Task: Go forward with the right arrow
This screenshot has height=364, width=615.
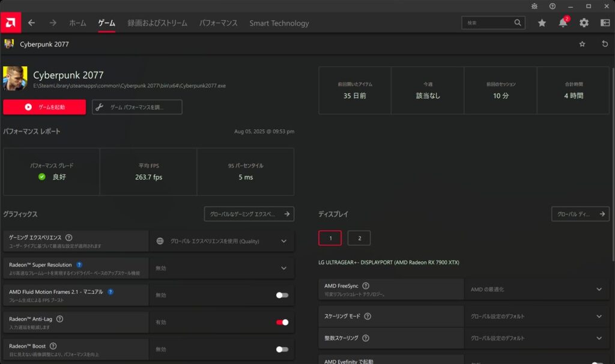Action: (53, 23)
